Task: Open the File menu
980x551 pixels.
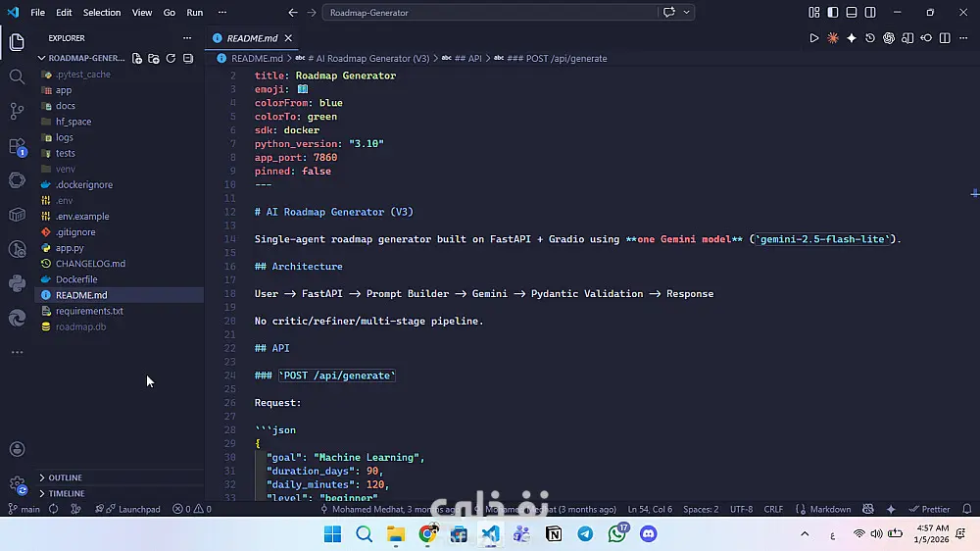Action: [37, 13]
